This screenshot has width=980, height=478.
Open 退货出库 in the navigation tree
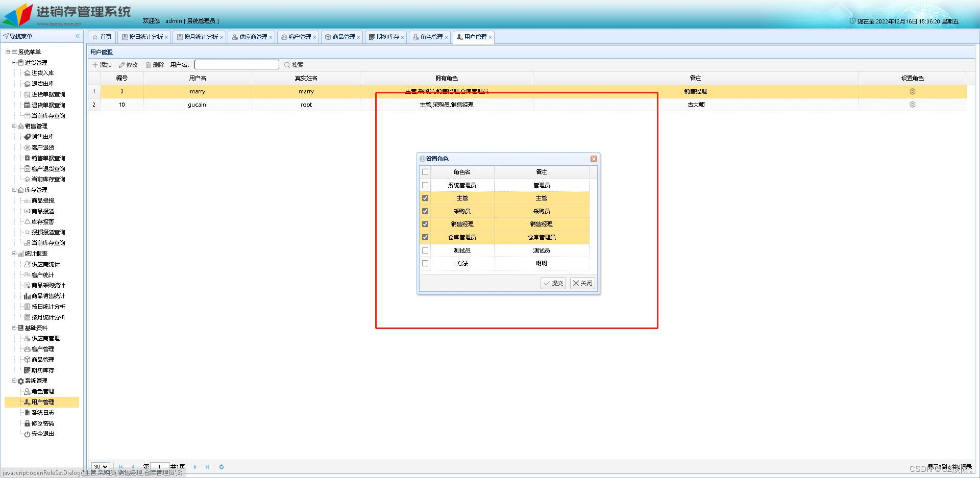[42, 84]
